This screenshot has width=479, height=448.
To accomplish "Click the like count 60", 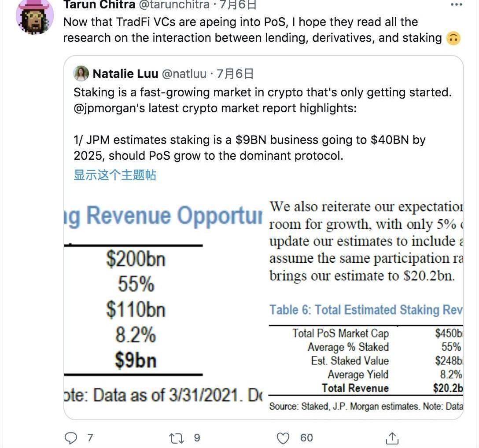I will click(x=306, y=438).
